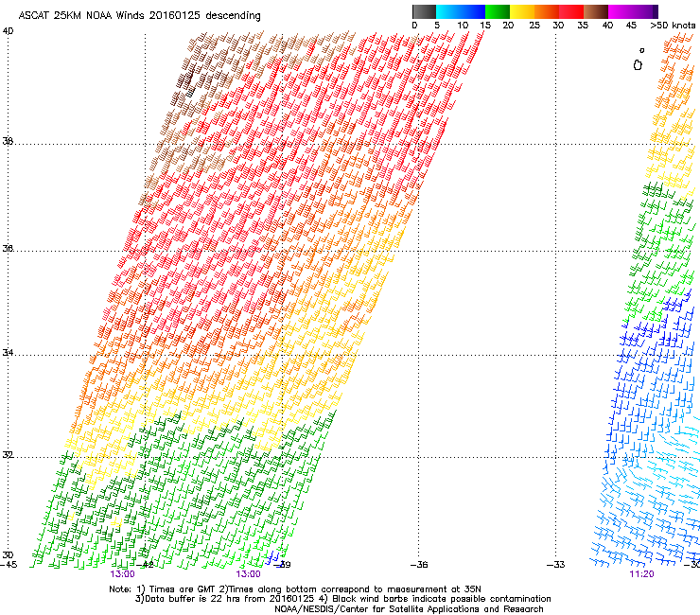Click the longitude label "-33" on the bottom axis

coord(556,565)
